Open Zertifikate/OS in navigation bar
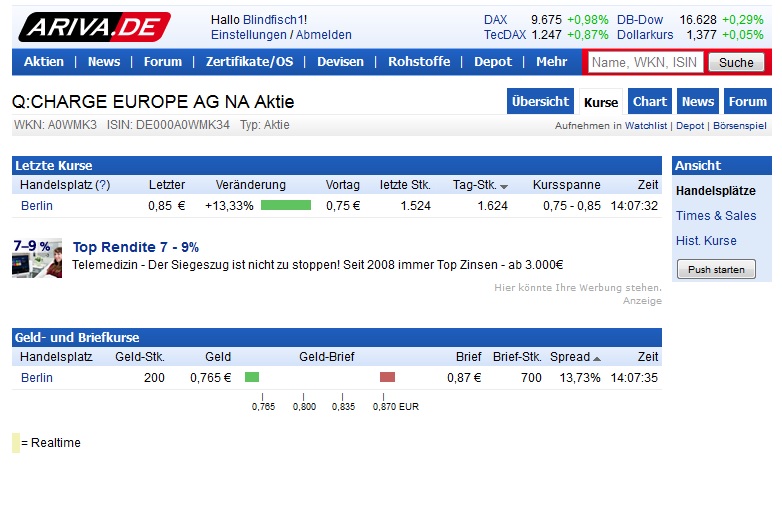Screen dimensions: 782x530 [249, 62]
